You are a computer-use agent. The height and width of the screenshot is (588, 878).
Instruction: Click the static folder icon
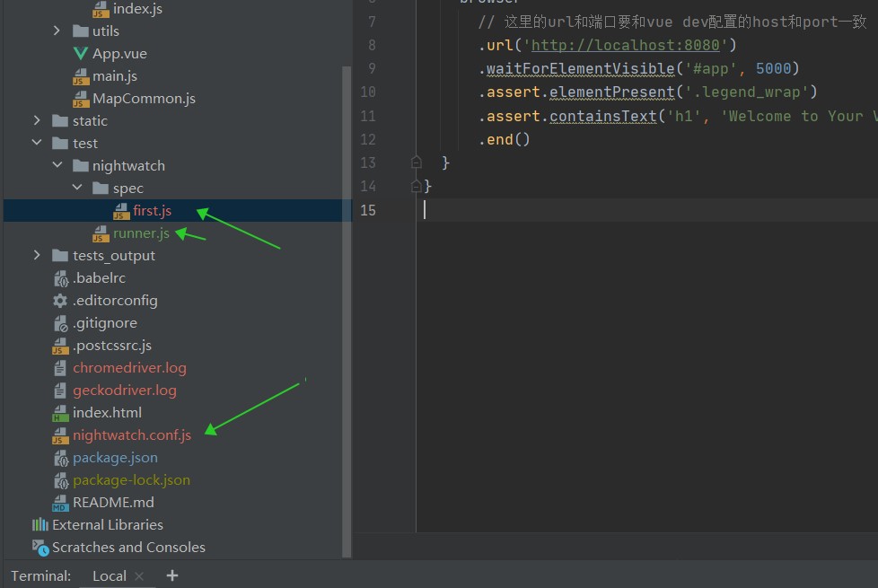(x=60, y=121)
